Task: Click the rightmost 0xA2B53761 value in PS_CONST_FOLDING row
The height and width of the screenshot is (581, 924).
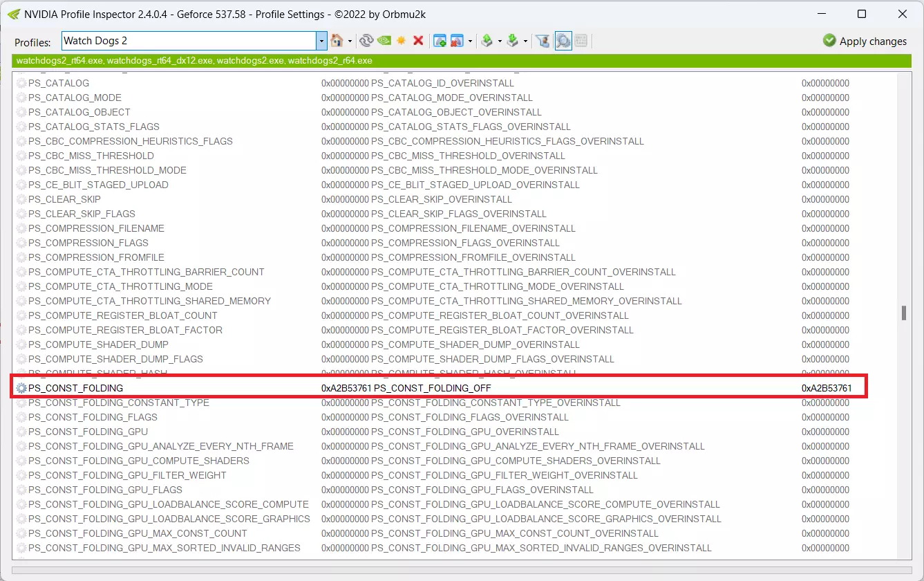Action: 827,388
